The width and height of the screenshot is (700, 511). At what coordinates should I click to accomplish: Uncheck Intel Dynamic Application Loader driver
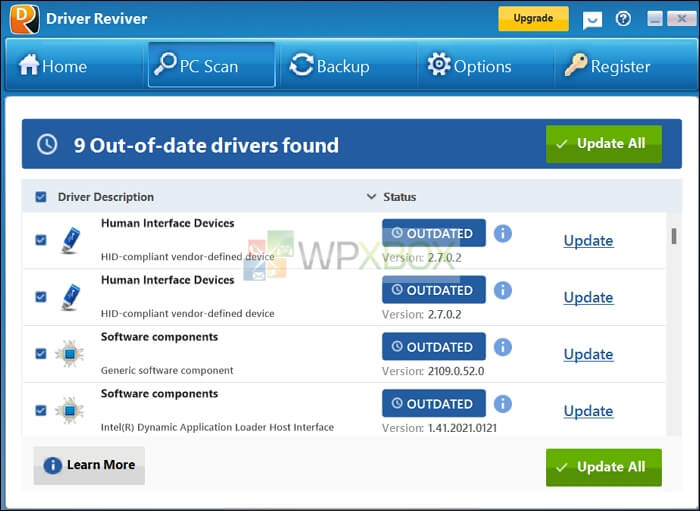[41, 410]
